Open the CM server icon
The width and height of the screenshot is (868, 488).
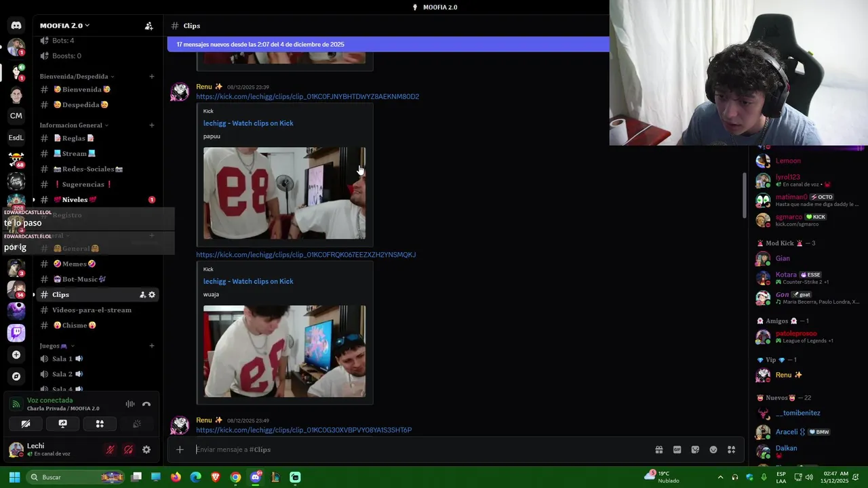[16, 116]
